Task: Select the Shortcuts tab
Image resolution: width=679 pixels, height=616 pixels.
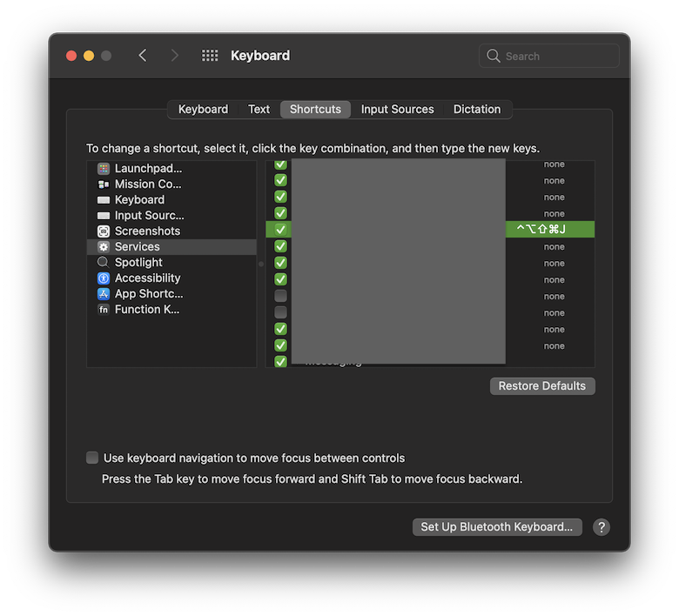Action: click(x=315, y=109)
